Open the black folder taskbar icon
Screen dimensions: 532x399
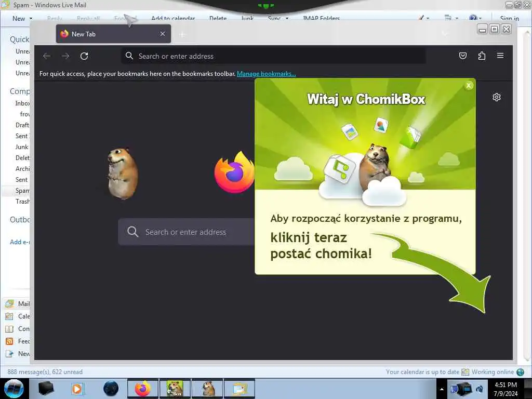click(x=46, y=389)
